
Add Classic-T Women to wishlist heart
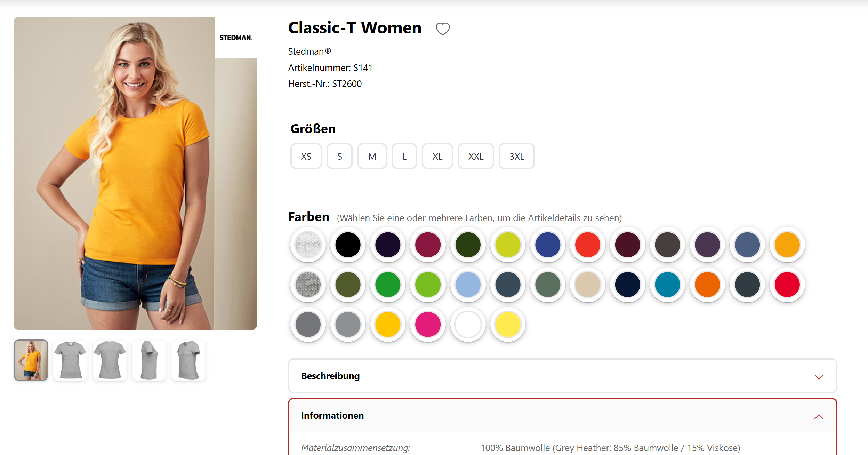pyautogui.click(x=443, y=29)
